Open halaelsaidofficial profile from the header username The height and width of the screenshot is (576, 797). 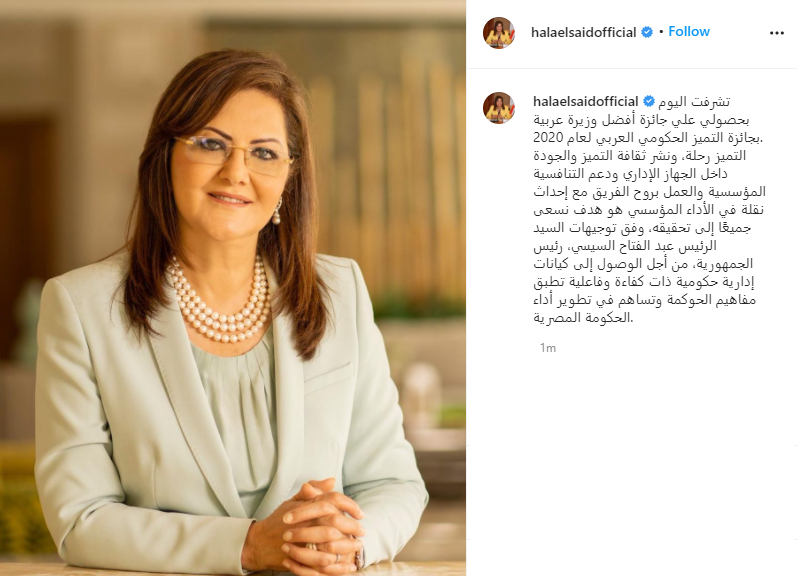[584, 33]
